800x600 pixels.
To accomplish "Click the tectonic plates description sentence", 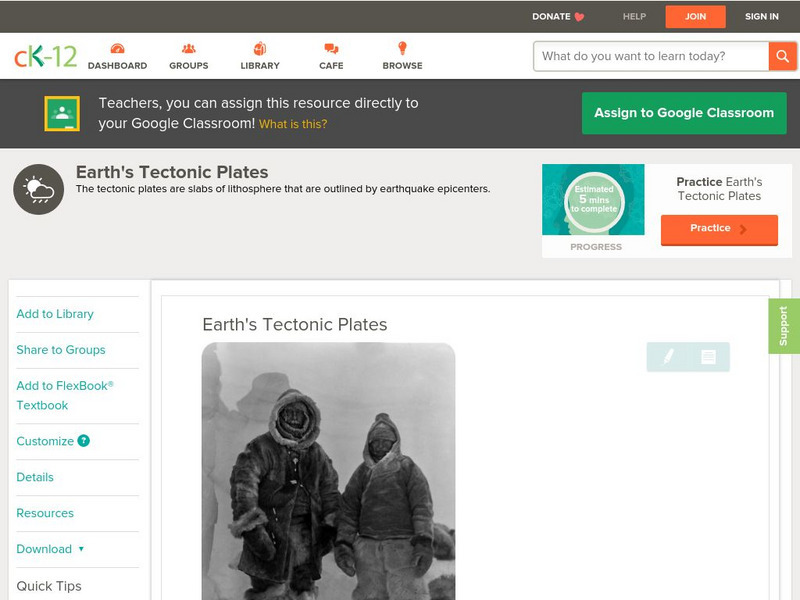I will point(283,189).
